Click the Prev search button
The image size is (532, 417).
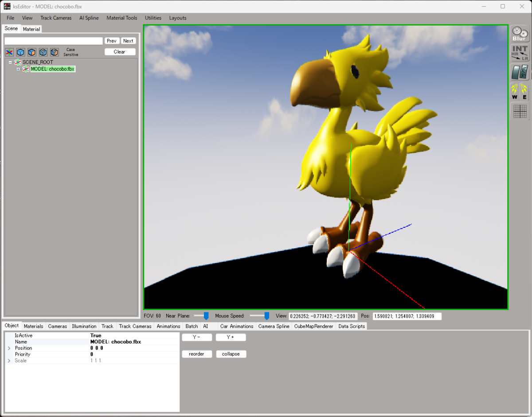tap(112, 41)
